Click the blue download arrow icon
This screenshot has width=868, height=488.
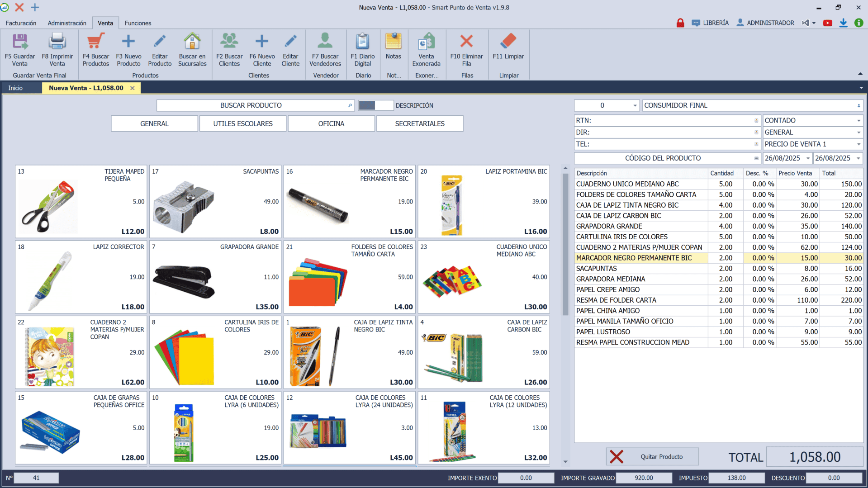click(843, 23)
